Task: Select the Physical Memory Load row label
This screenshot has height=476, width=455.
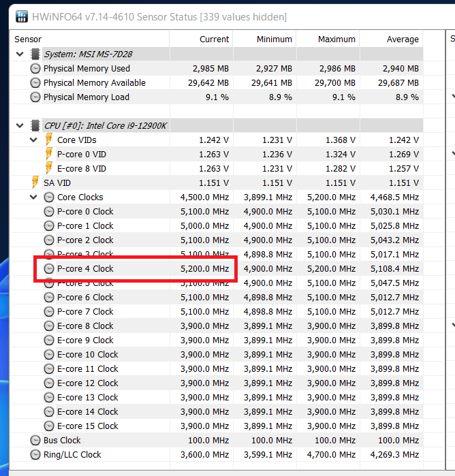Action: point(87,97)
